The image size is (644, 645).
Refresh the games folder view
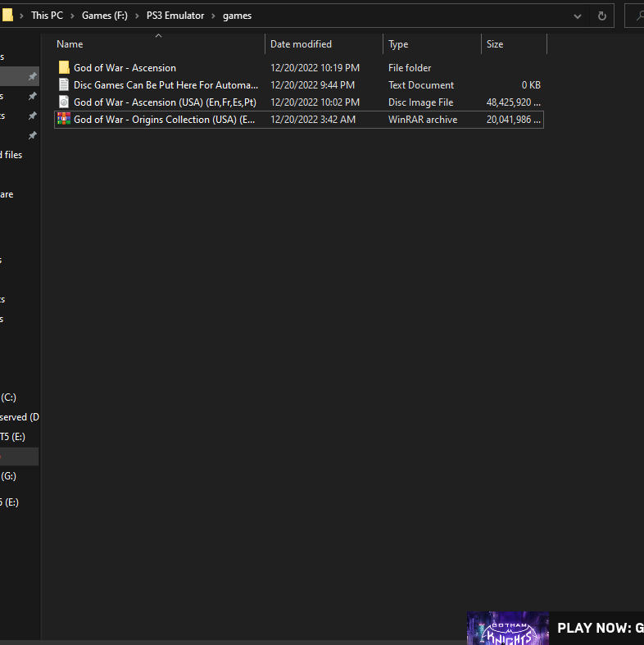click(601, 16)
